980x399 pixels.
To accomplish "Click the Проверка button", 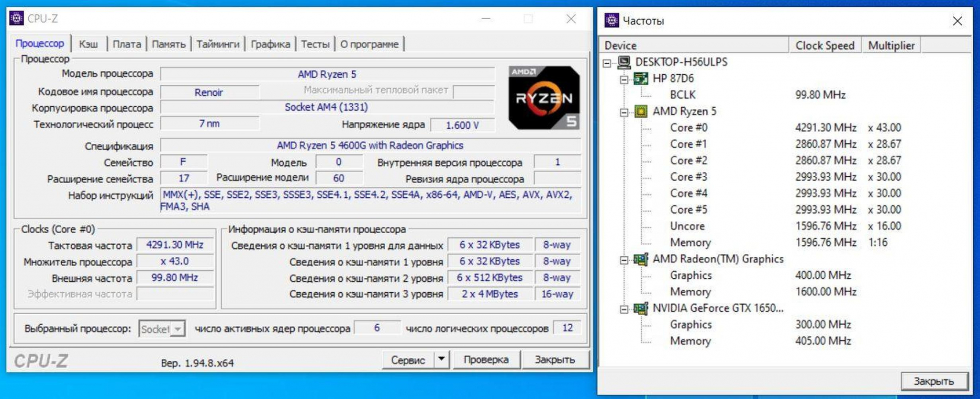I will pos(486,360).
